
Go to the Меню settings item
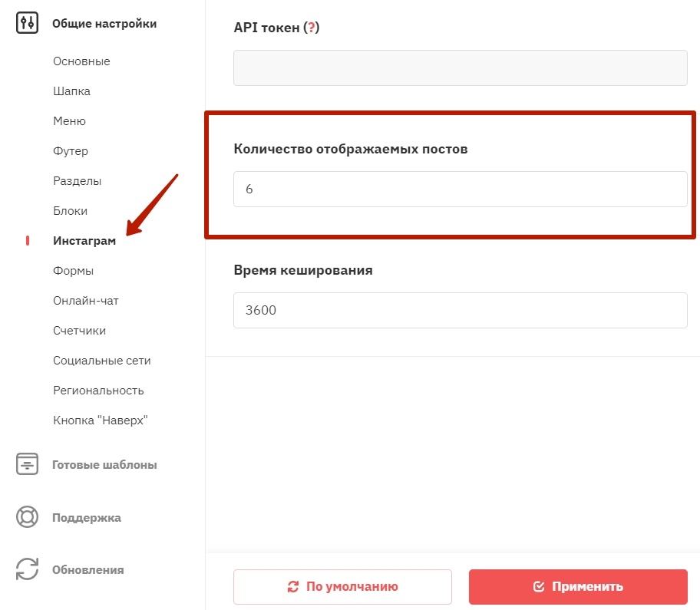coord(69,121)
